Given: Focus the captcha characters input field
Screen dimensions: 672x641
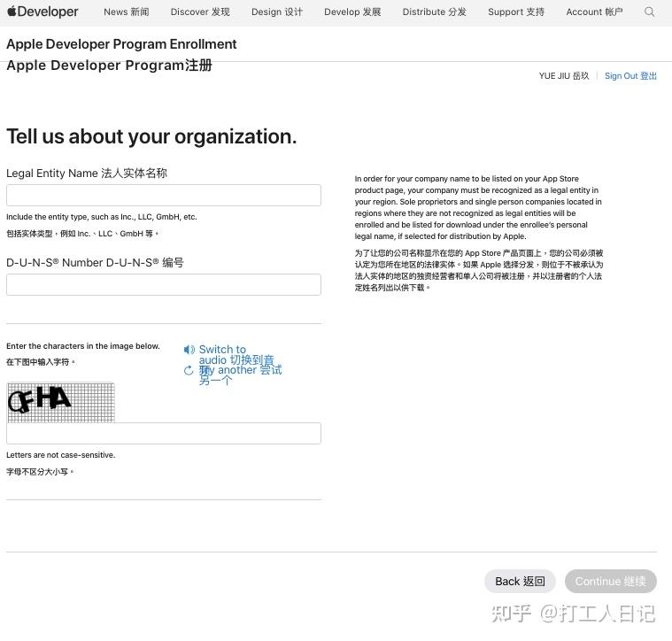Looking at the screenshot, I should 164,434.
